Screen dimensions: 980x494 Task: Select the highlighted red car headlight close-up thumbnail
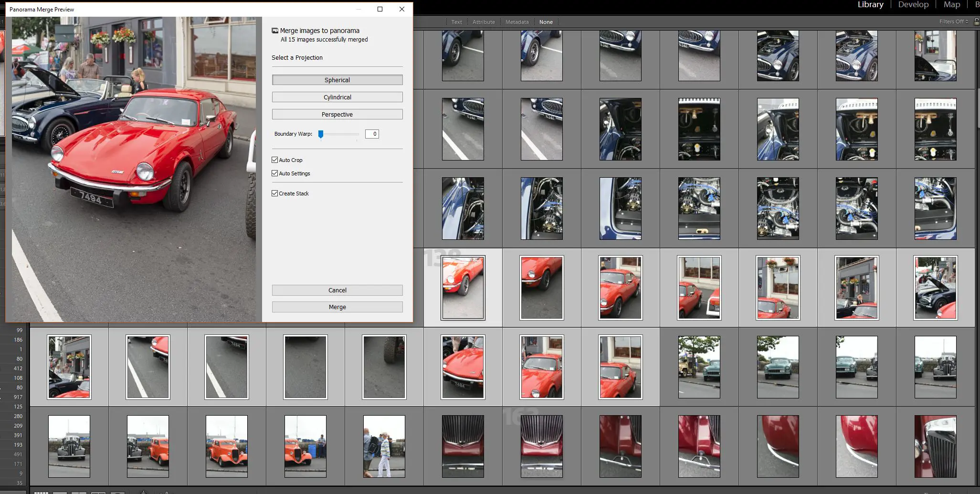click(463, 288)
